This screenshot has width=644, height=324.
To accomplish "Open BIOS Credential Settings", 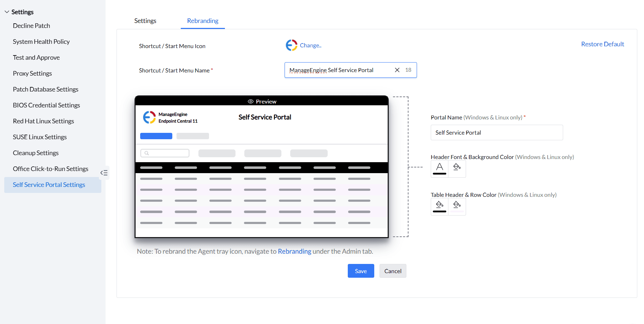I will coord(47,105).
